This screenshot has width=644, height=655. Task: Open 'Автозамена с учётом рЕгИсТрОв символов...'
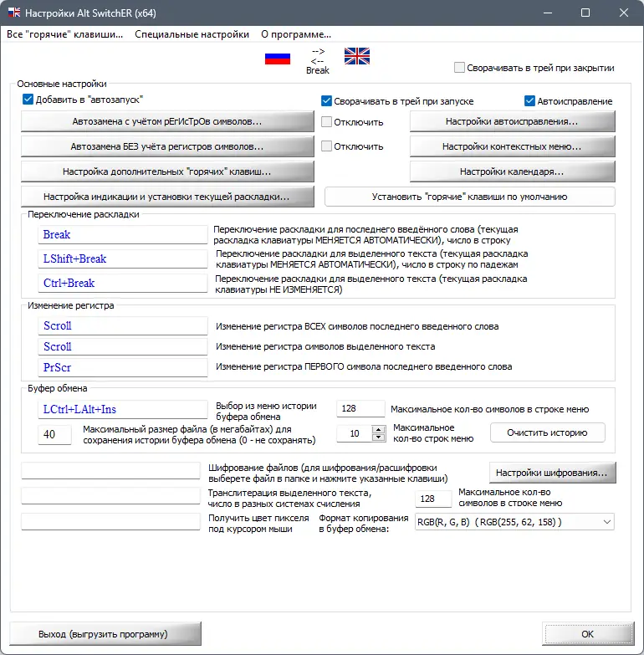point(167,121)
